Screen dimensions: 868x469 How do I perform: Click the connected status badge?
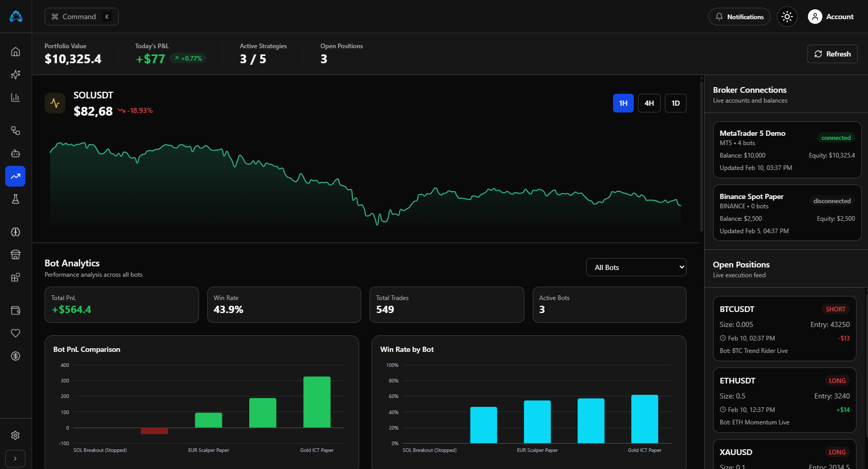tap(836, 138)
